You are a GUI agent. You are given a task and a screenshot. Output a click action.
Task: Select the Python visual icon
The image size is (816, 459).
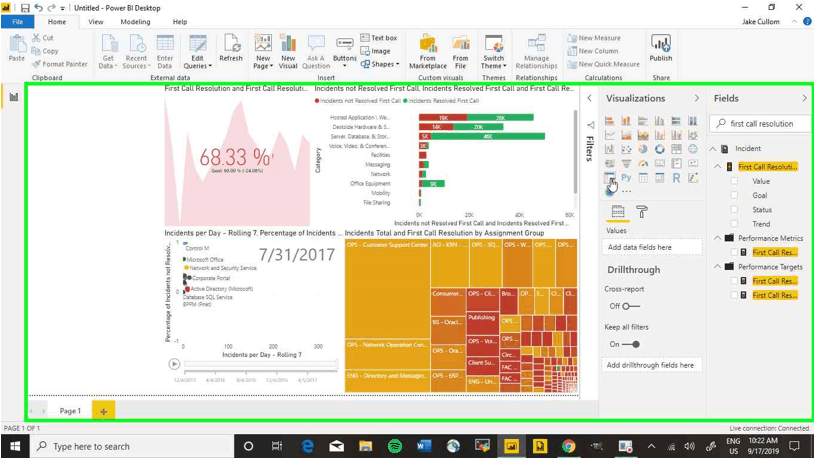[x=626, y=178]
